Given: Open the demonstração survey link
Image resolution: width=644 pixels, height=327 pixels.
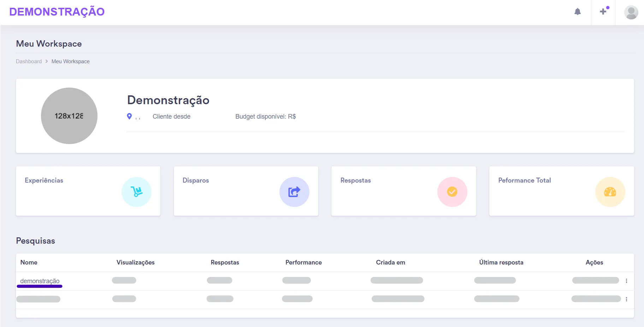Looking at the screenshot, I should coord(40,281).
